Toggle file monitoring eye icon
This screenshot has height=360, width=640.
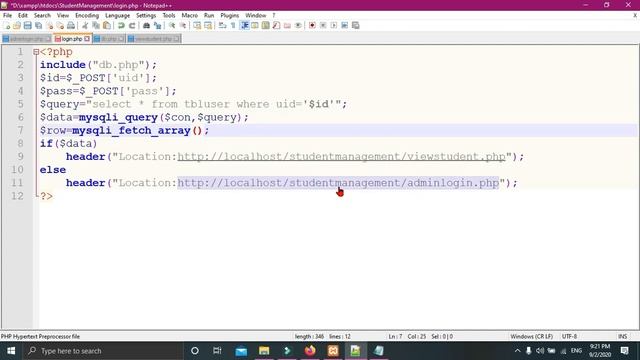coord(298,26)
